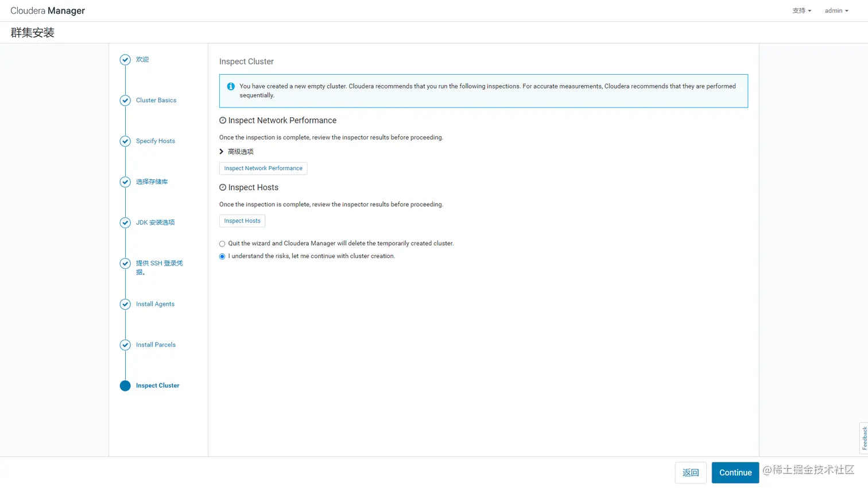Click the clock icon beside Inspect Hosts heading
The width and height of the screenshot is (868, 489).
[223, 187]
